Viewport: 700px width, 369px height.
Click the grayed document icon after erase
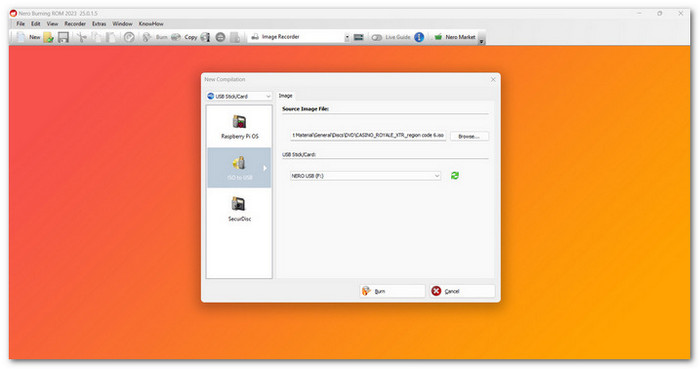(x=235, y=37)
